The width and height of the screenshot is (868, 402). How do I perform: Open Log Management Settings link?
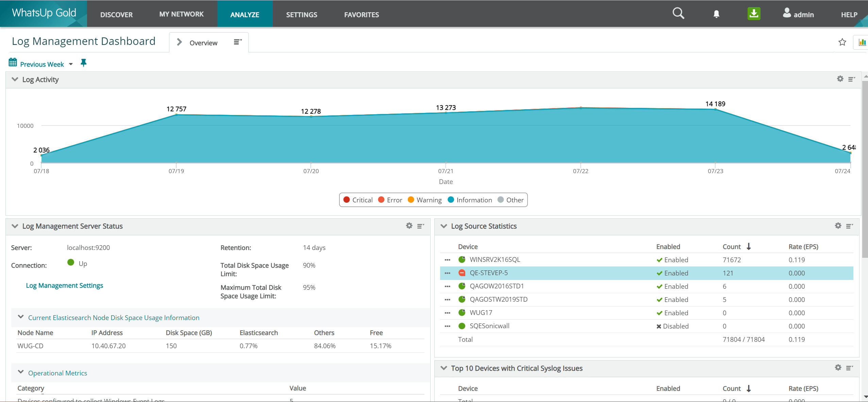click(x=64, y=285)
